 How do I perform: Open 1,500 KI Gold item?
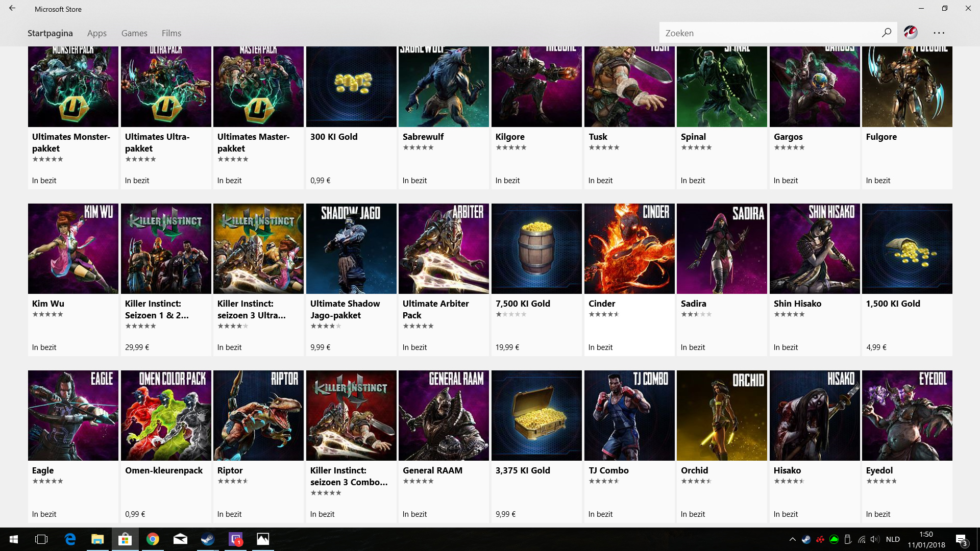click(x=907, y=280)
